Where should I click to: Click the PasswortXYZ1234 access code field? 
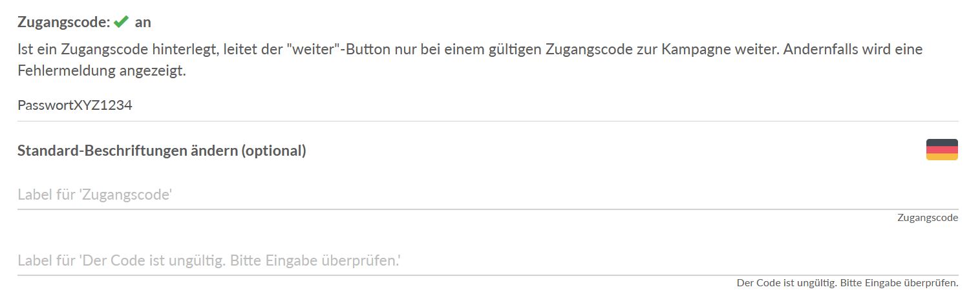point(488,105)
